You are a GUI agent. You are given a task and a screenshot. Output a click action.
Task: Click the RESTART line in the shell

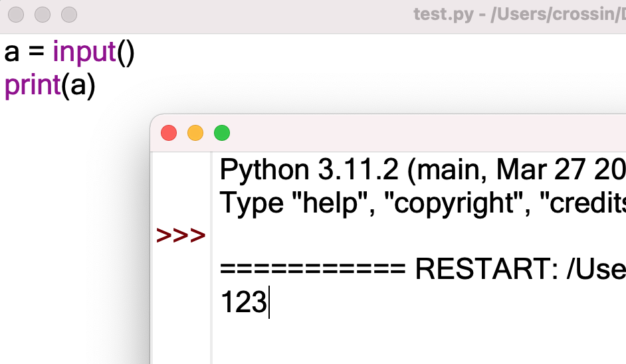pyautogui.click(x=423, y=269)
